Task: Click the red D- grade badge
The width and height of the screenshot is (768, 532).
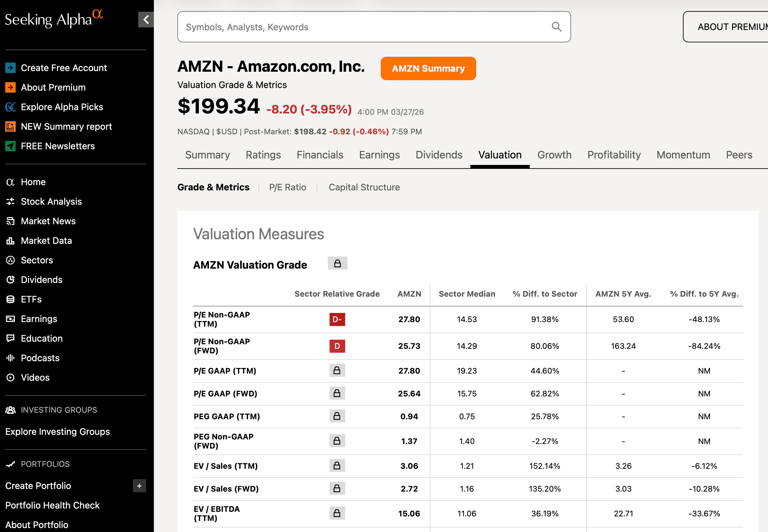Action: coord(337,319)
